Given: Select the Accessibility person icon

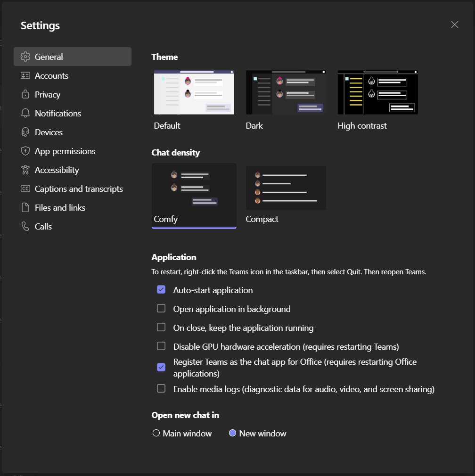Looking at the screenshot, I should point(25,170).
